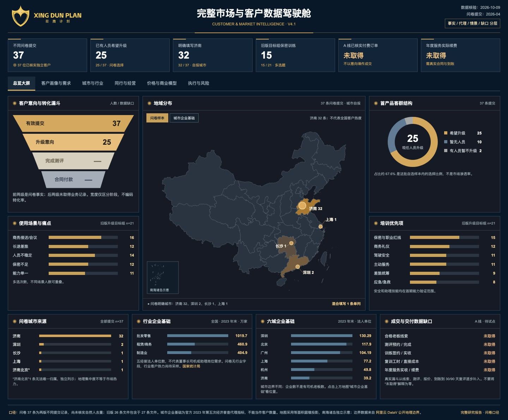Click the bullet icon beside 行业企业基础
The width and height of the screenshot is (508, 420).
[x=139, y=322]
